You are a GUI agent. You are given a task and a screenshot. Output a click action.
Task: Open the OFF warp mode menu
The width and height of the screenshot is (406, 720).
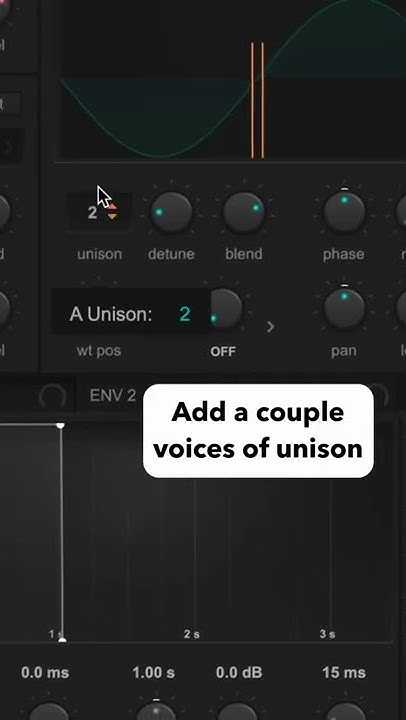point(223,352)
